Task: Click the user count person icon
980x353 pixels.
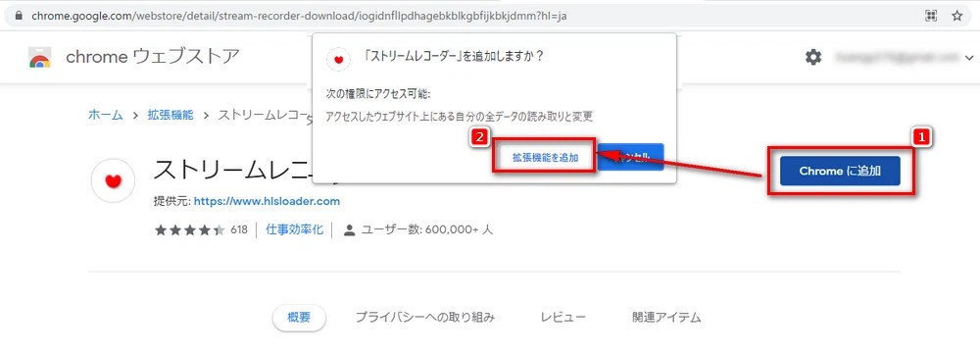Action: (x=350, y=230)
